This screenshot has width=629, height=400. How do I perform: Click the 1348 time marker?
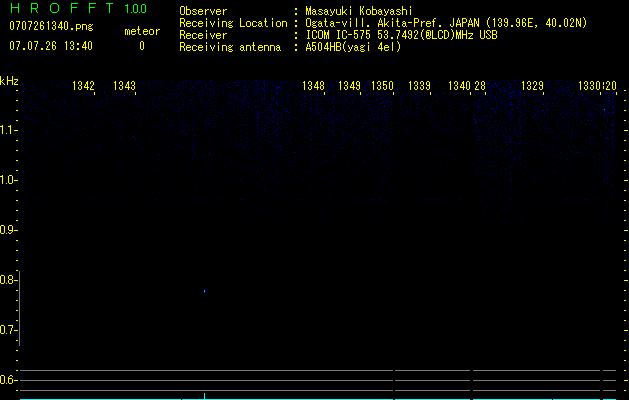(x=313, y=86)
